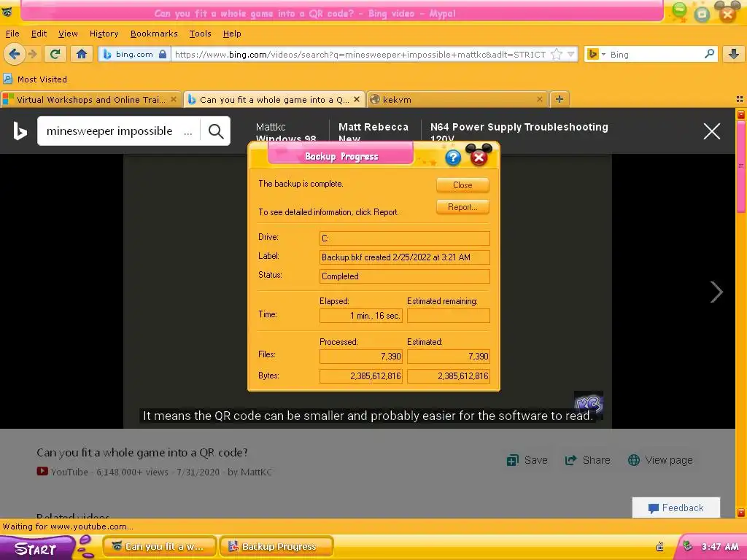Open the Matt Rebecca related video
747x560 pixels.
point(373,132)
